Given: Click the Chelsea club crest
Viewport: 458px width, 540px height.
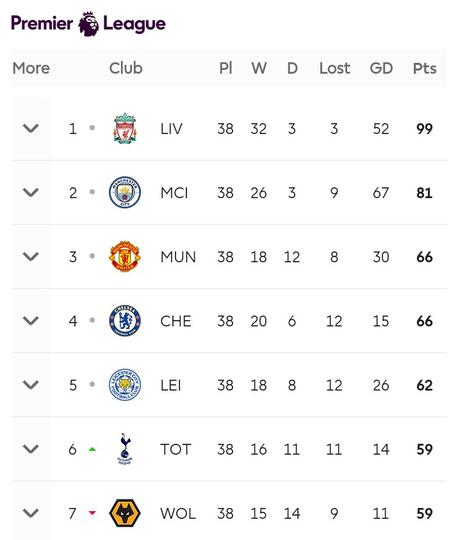Looking at the screenshot, I should pos(125,321).
